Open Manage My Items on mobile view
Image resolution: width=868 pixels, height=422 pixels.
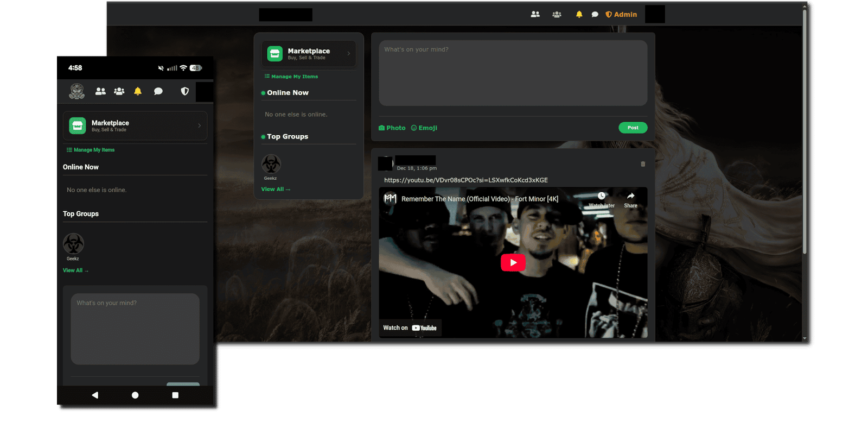tap(91, 150)
